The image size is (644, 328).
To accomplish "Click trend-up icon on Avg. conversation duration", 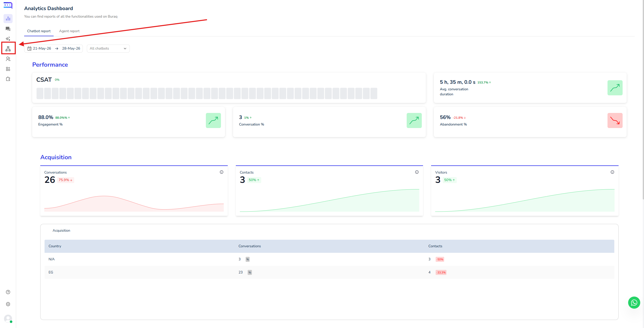I will [x=615, y=88].
